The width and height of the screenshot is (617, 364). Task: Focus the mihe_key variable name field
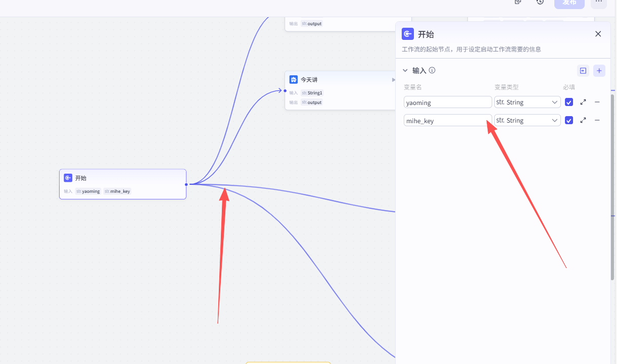[x=447, y=120]
